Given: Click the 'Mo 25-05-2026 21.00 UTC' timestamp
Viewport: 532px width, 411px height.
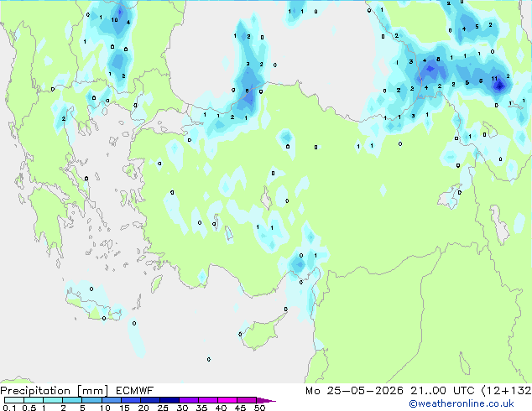Looking at the screenshot, I should (390, 391).
